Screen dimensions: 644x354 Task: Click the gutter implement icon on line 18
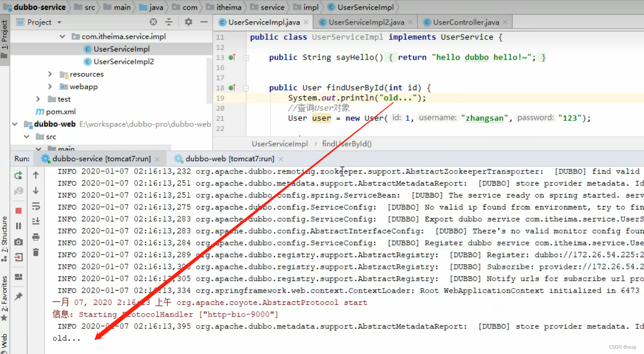point(232,88)
